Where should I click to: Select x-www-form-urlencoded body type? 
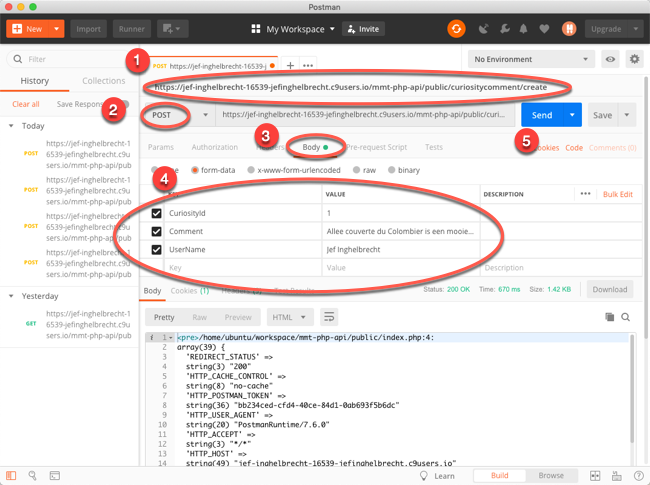pyautogui.click(x=251, y=170)
